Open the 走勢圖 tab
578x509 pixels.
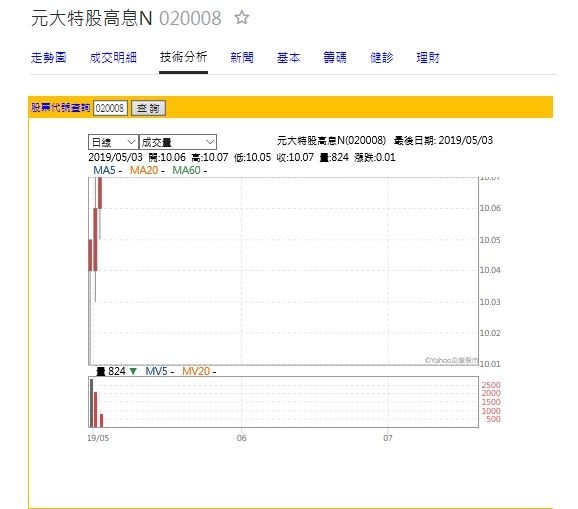(48, 57)
